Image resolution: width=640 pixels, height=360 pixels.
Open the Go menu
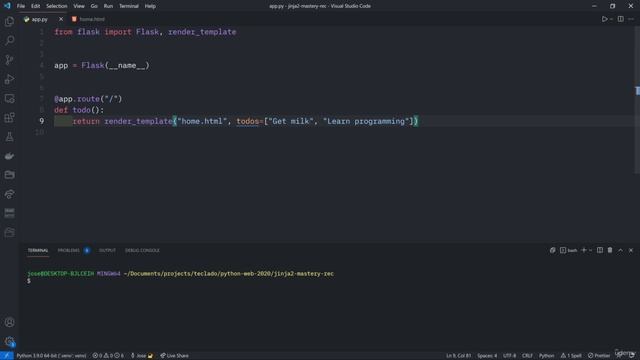pyautogui.click(x=94, y=6)
